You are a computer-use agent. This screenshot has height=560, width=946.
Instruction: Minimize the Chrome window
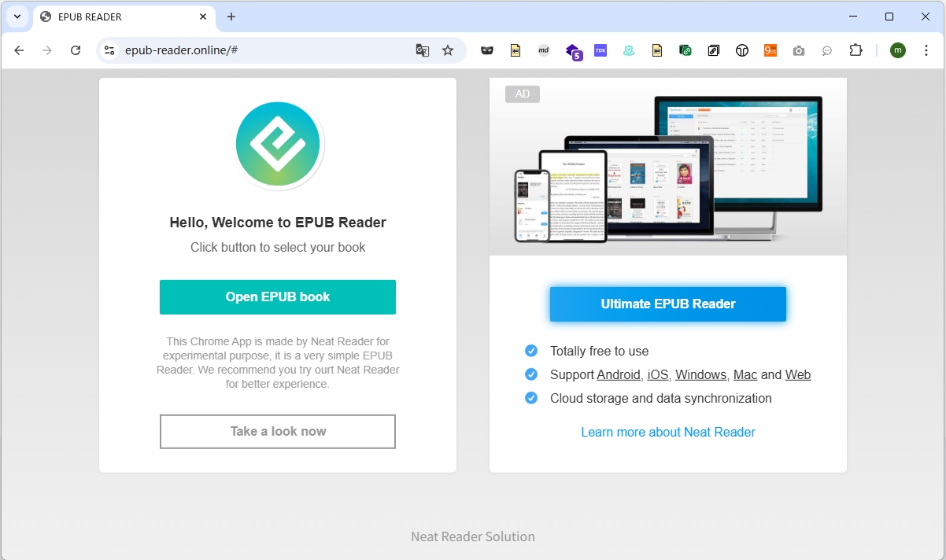[853, 17]
